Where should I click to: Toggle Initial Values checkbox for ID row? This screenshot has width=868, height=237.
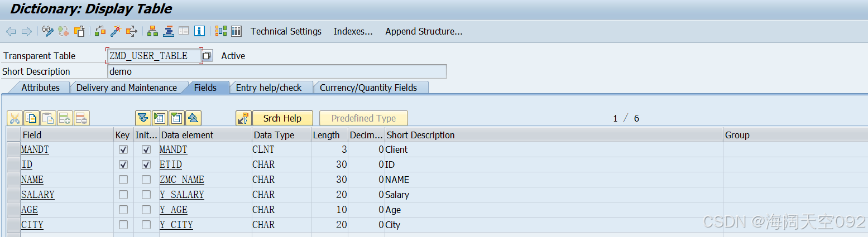coord(146,165)
